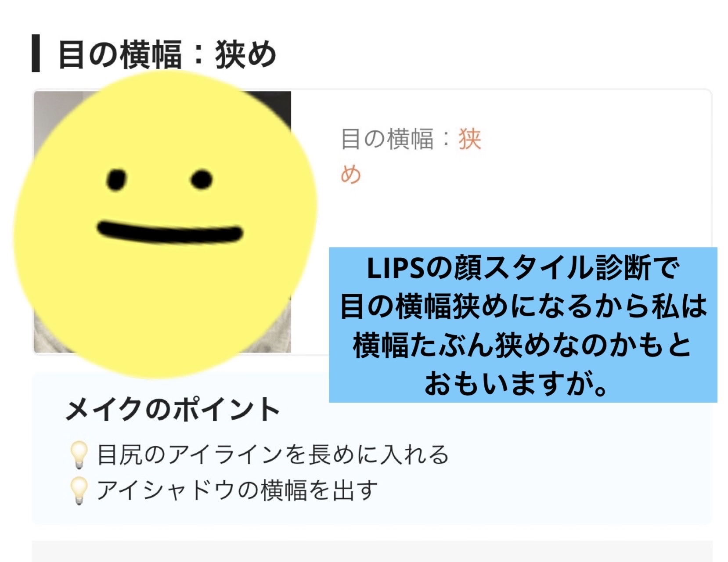Click the orange め character in result
The image size is (728, 562).
click(351, 174)
